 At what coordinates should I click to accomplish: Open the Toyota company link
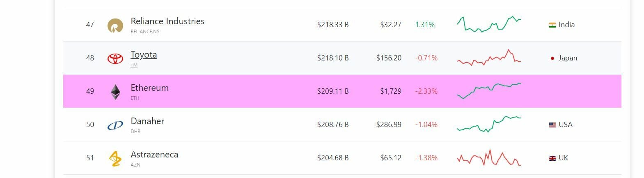point(144,55)
